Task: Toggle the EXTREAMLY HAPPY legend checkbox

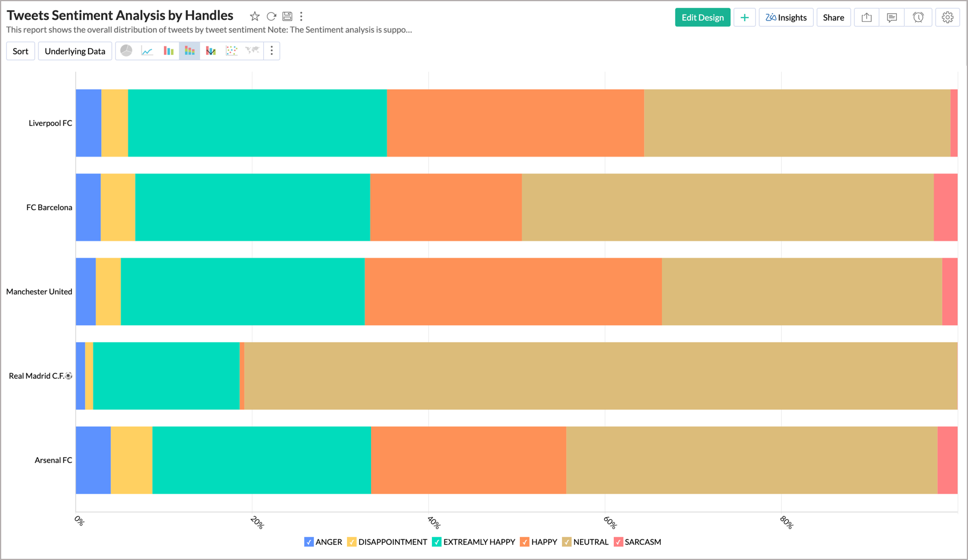Action: tap(437, 542)
